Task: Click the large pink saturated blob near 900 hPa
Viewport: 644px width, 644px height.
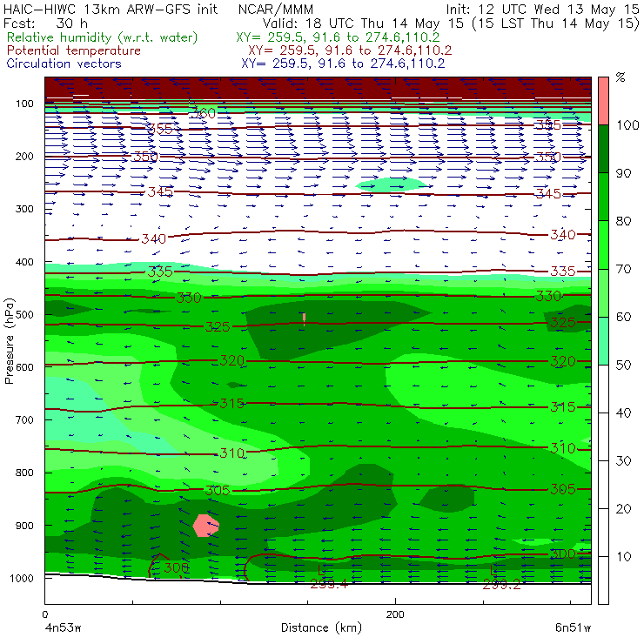Action: [x=205, y=526]
